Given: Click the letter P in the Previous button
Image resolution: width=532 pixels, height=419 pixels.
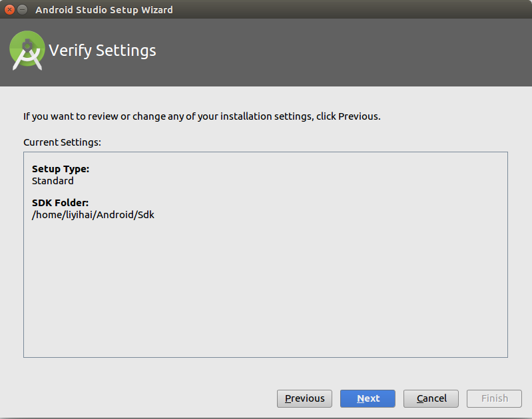Looking at the screenshot, I should tap(288, 398).
